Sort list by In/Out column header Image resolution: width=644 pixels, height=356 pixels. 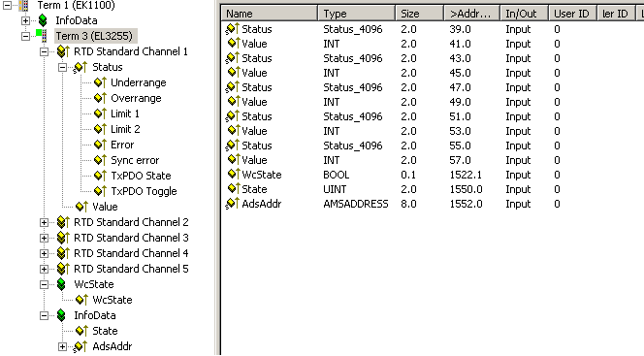[x=524, y=14]
